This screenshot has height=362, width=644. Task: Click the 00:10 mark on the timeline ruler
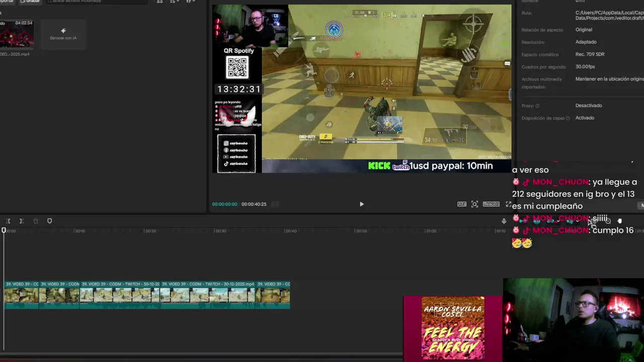(79, 231)
